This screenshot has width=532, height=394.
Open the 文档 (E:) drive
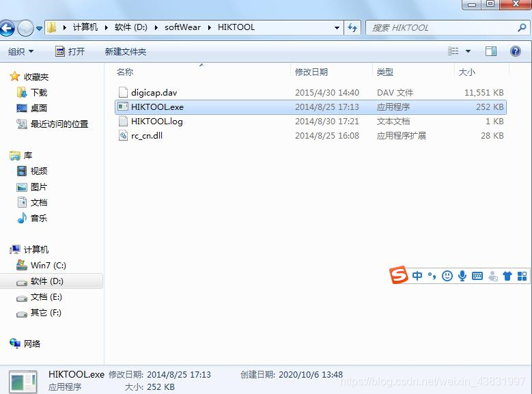click(46, 297)
